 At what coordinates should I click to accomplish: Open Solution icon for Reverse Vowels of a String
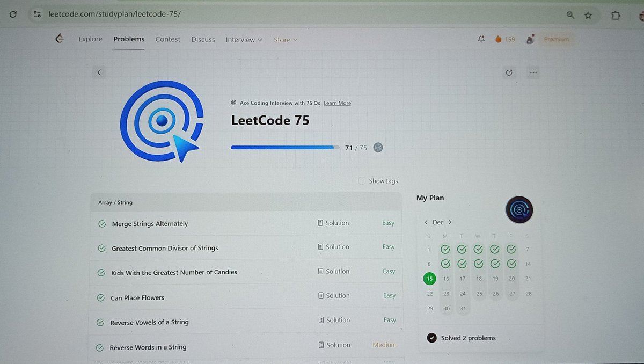320,320
